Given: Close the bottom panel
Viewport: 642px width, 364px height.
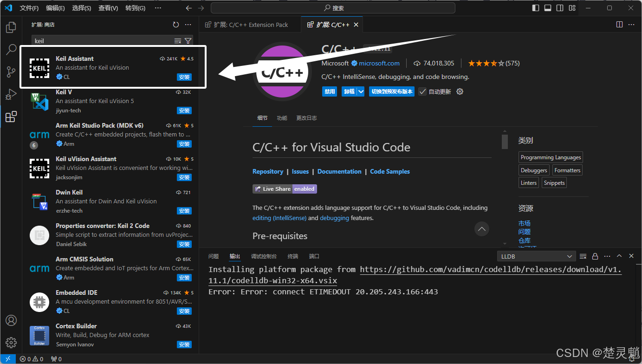Looking at the screenshot, I should [631, 256].
